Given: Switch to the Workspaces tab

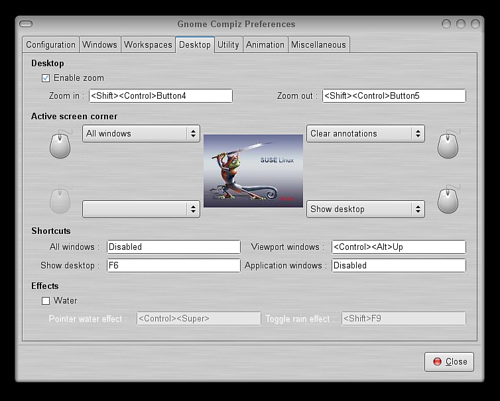Looking at the screenshot, I should pos(148,45).
